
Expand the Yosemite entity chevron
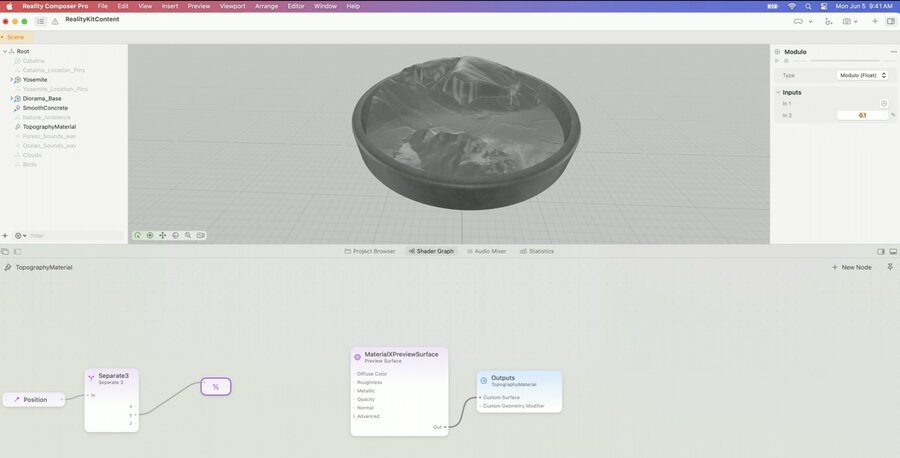click(11, 80)
